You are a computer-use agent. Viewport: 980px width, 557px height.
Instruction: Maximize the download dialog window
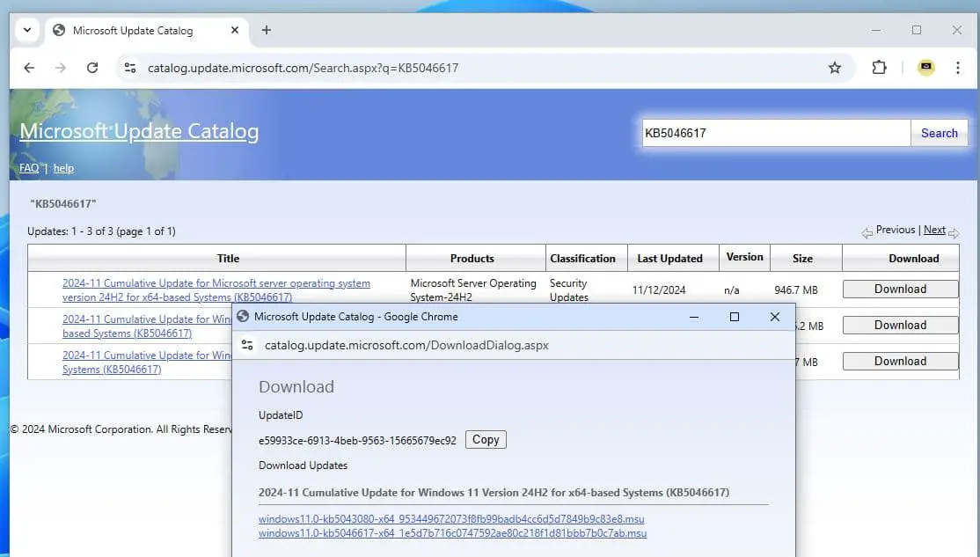pyautogui.click(x=735, y=317)
